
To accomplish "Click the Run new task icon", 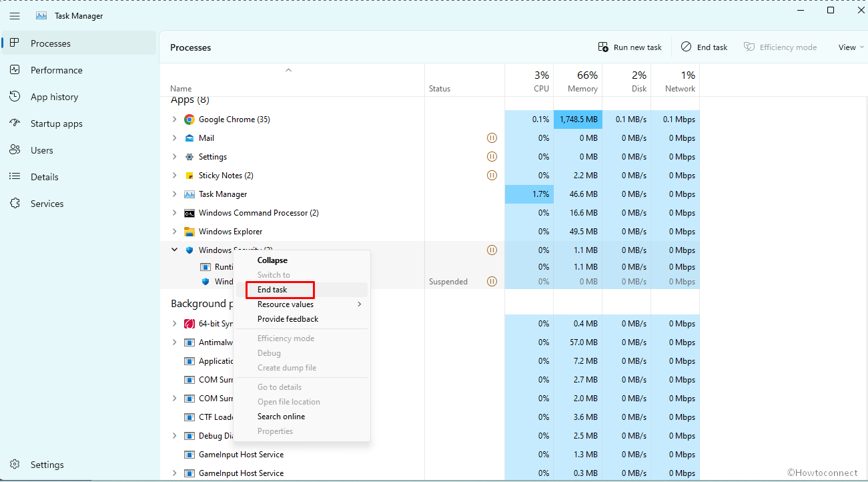I will pyautogui.click(x=603, y=47).
